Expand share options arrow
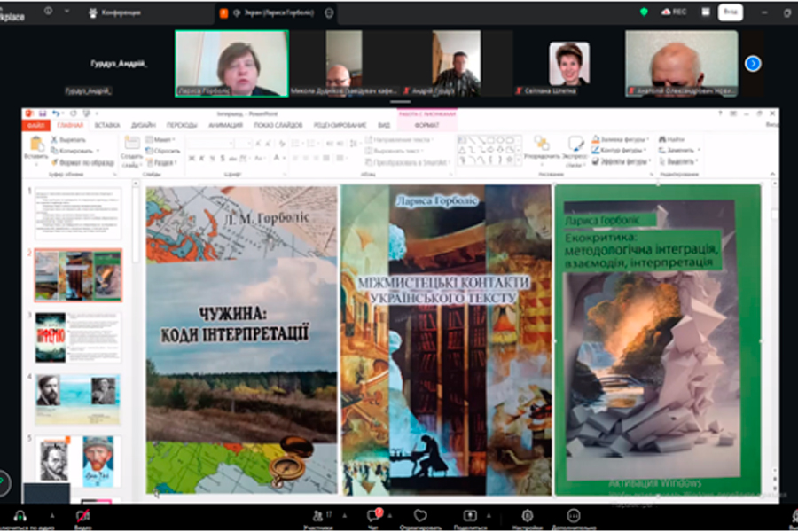The image size is (798, 532). pos(488,516)
